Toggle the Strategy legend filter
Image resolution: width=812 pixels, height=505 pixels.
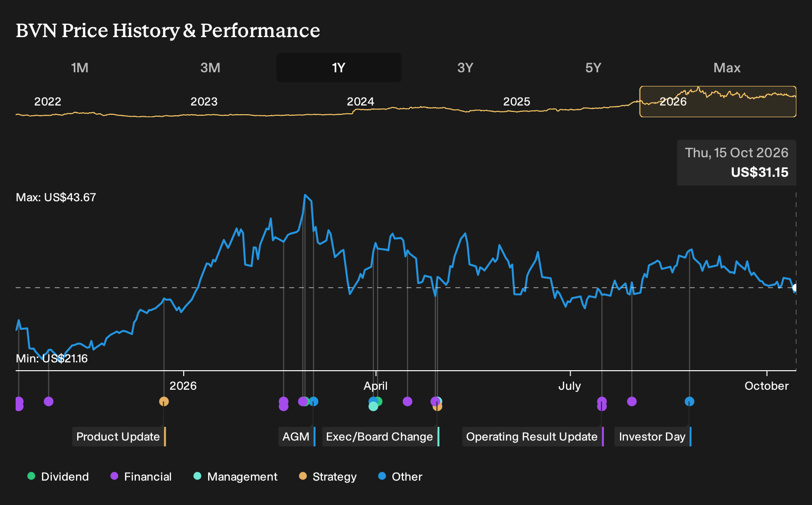[x=328, y=477]
